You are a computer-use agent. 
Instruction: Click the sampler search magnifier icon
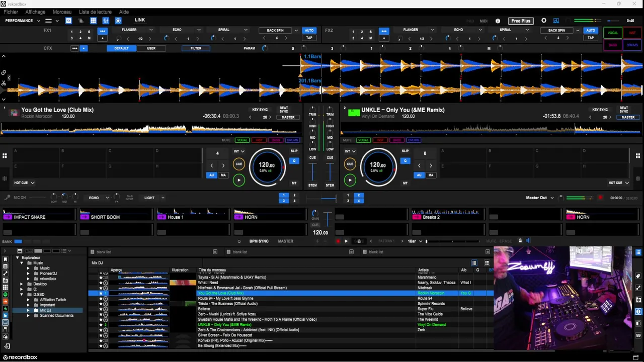pyautogui.click(x=239, y=241)
